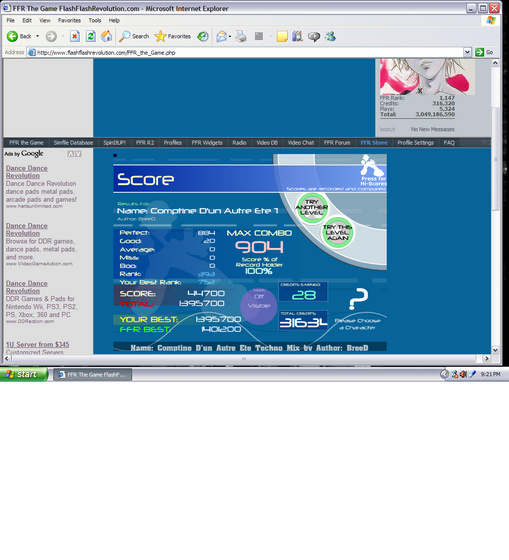Open Simfile Database nav tab
Screen dimensions: 509x560
tap(73, 142)
